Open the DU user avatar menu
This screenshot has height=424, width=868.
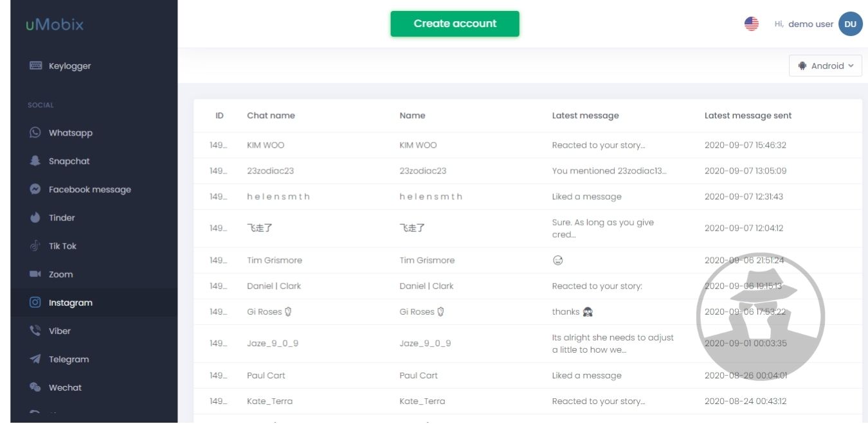point(850,24)
